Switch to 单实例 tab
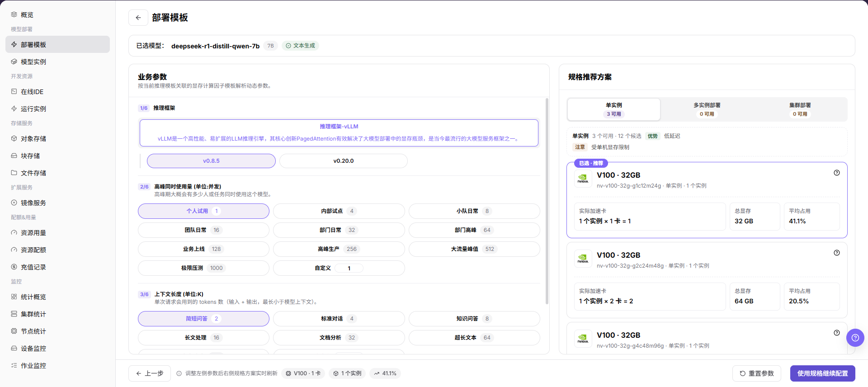 click(x=614, y=109)
